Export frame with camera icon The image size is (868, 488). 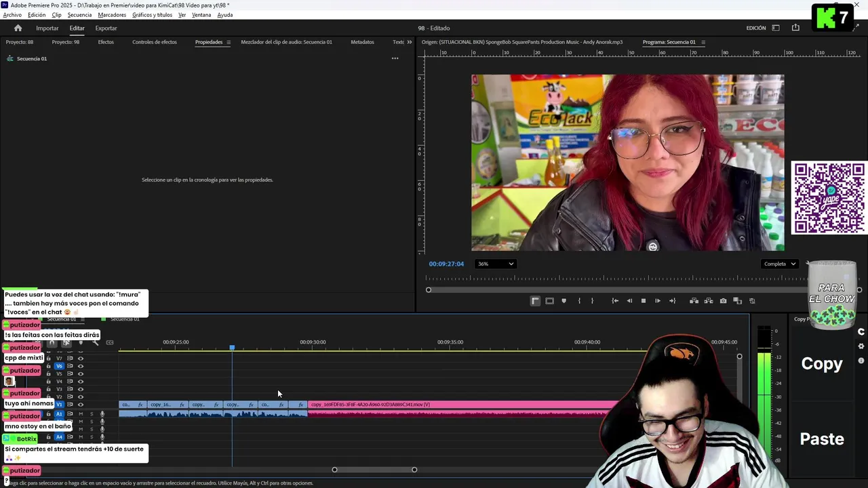pos(723,301)
